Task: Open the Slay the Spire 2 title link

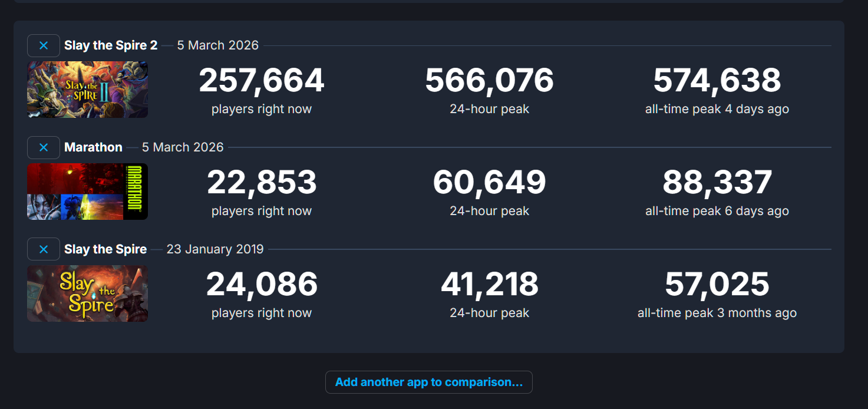Action: (x=111, y=45)
